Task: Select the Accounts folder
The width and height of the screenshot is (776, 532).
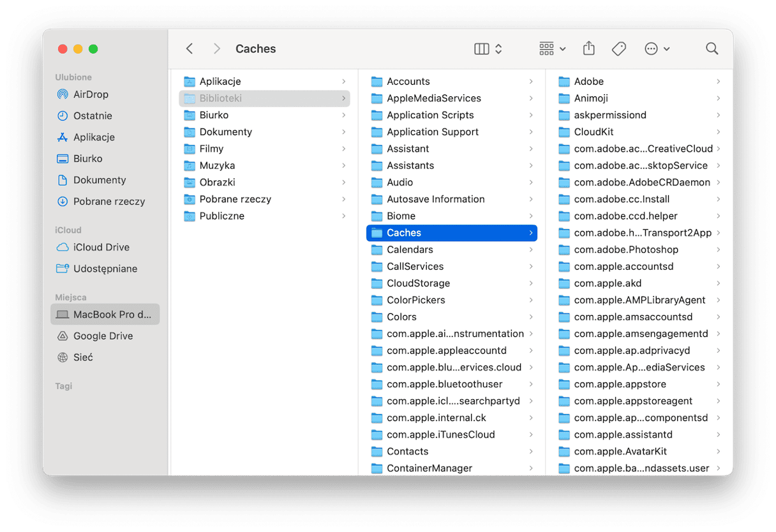Action: [x=452, y=81]
